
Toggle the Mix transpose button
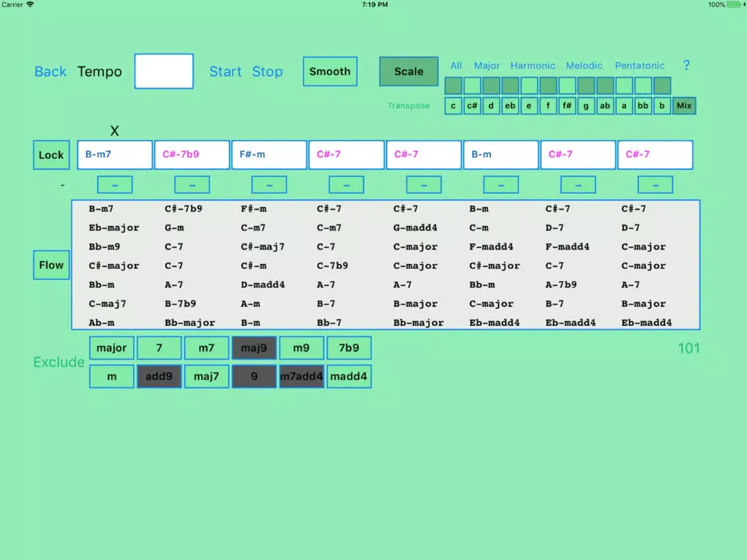tap(684, 106)
